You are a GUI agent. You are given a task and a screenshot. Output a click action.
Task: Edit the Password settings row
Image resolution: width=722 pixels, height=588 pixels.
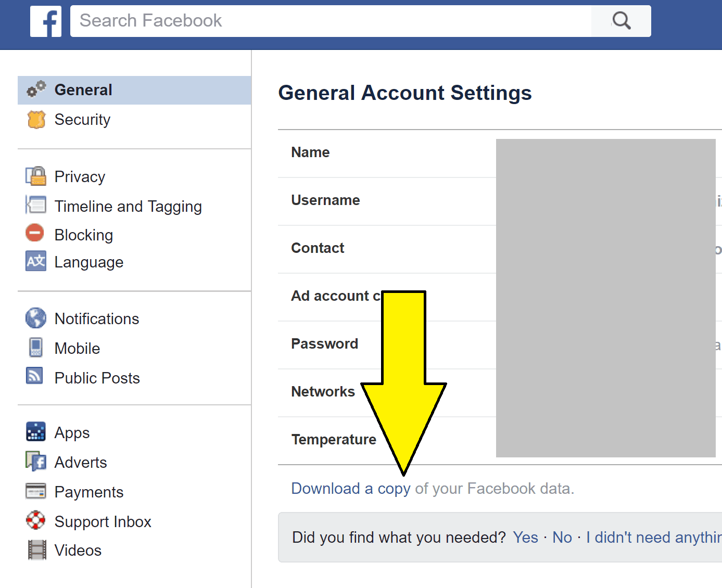click(x=500, y=344)
